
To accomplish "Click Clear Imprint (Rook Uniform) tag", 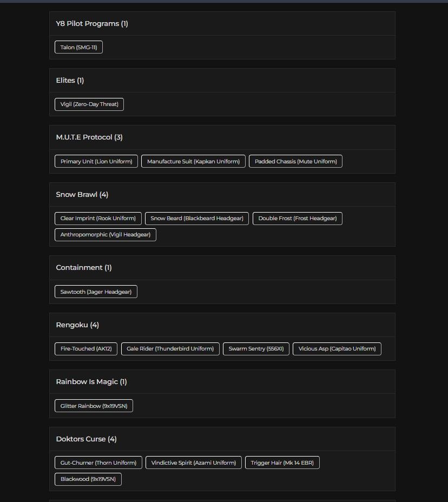I will point(98,219).
